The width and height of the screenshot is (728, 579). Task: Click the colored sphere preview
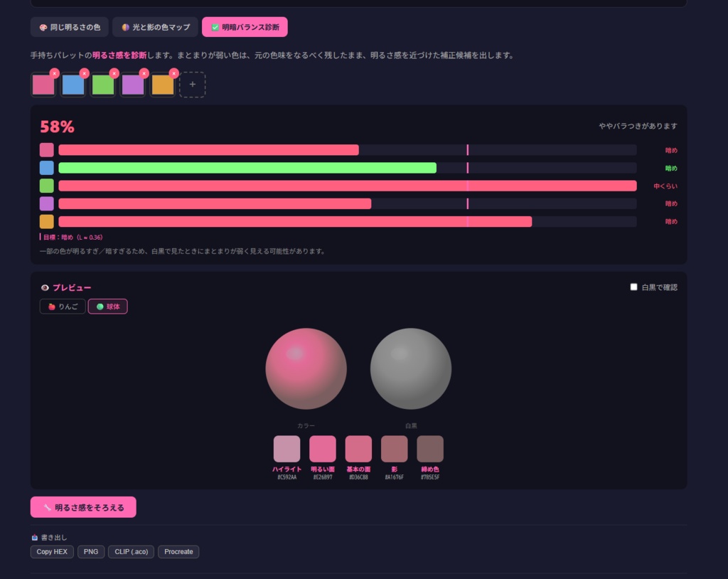[x=306, y=369]
